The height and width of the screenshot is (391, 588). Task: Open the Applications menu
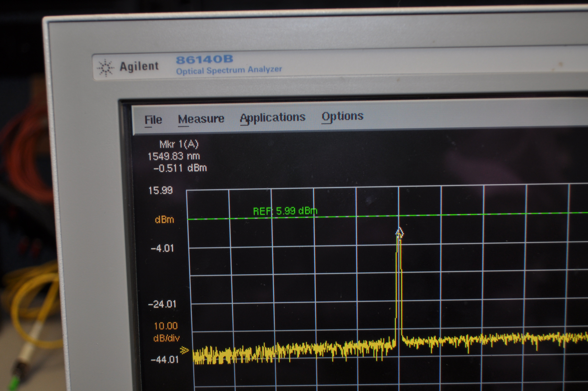272,118
